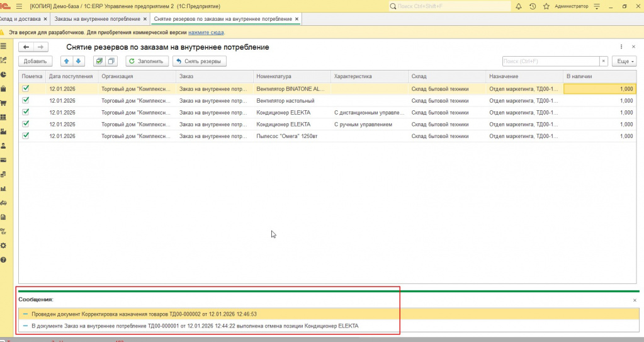The width and height of the screenshot is (644, 342).
Task: Uncheck the mark for Вентилятор BINATONE row
Action: coord(26,89)
